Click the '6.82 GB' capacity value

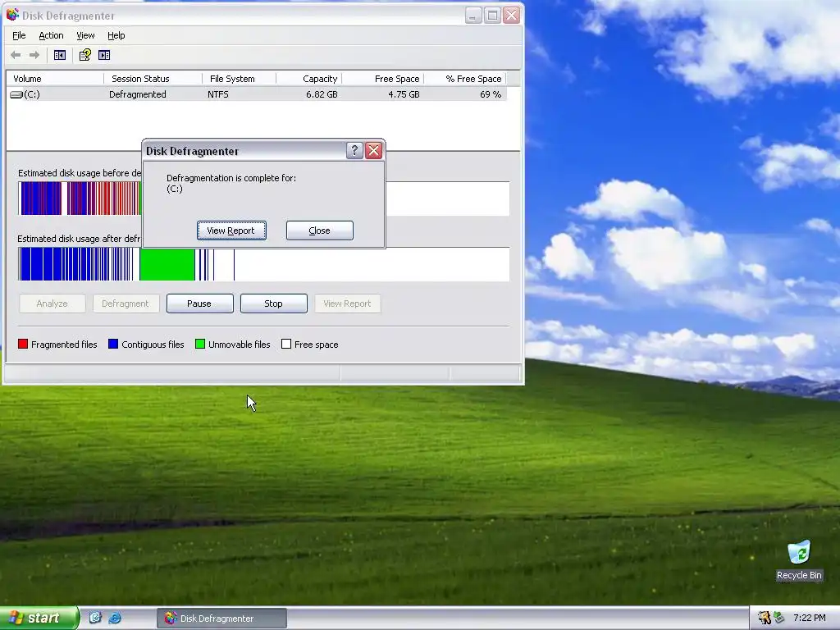(322, 94)
